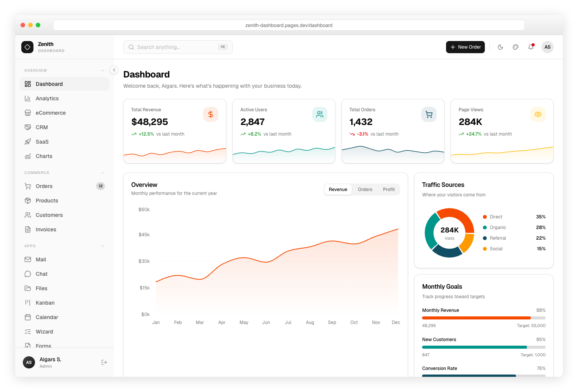
Task: Open the theme palette icon
Action: (x=516, y=47)
